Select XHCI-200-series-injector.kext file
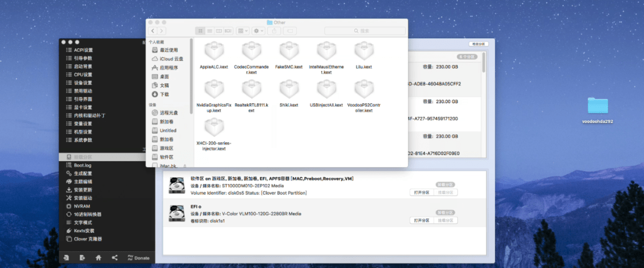 pyautogui.click(x=214, y=127)
